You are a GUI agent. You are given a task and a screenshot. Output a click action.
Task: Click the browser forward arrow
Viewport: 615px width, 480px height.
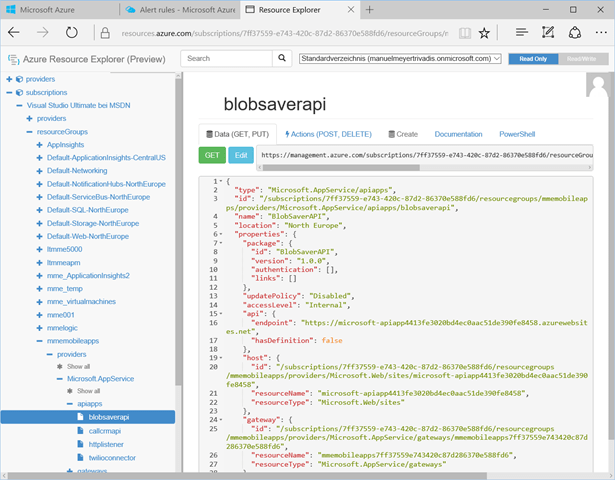(42, 33)
